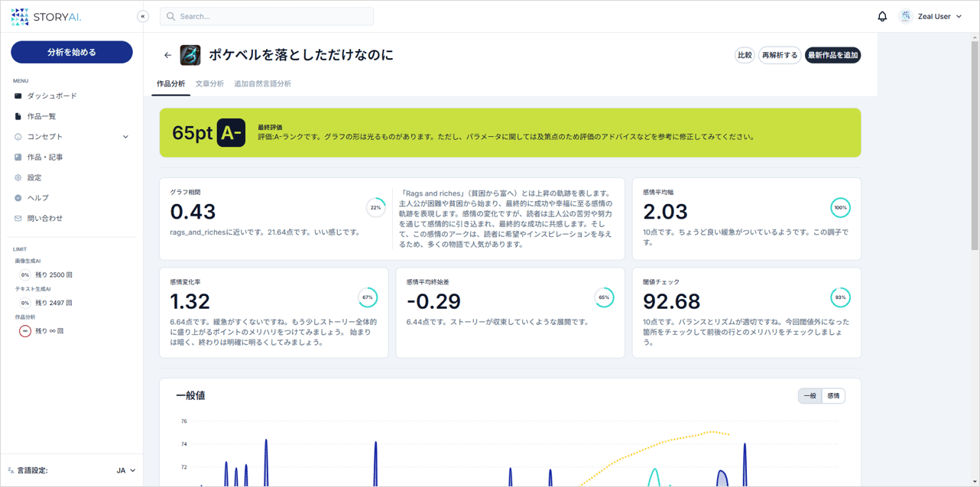This screenshot has height=487, width=980.
Task: Click the 感情平均幅 value 2.03
Action: point(665,212)
